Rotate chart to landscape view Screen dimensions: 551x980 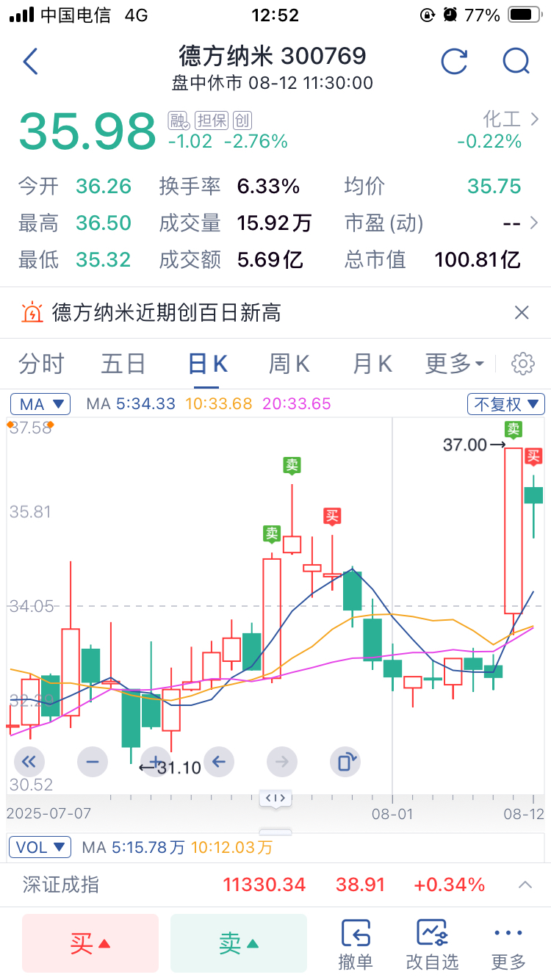[345, 762]
